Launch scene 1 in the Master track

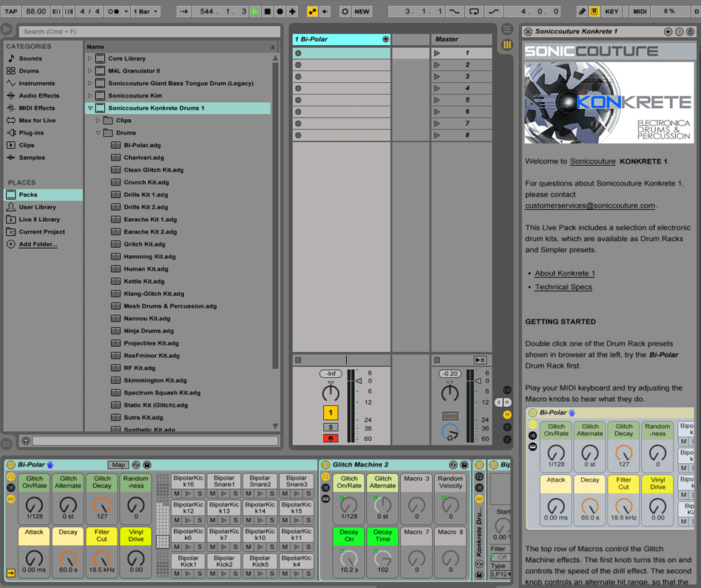[x=437, y=53]
